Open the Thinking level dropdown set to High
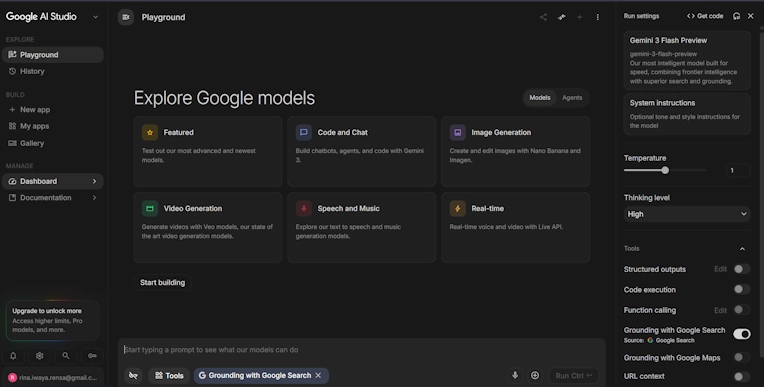764x387 pixels. pos(687,214)
